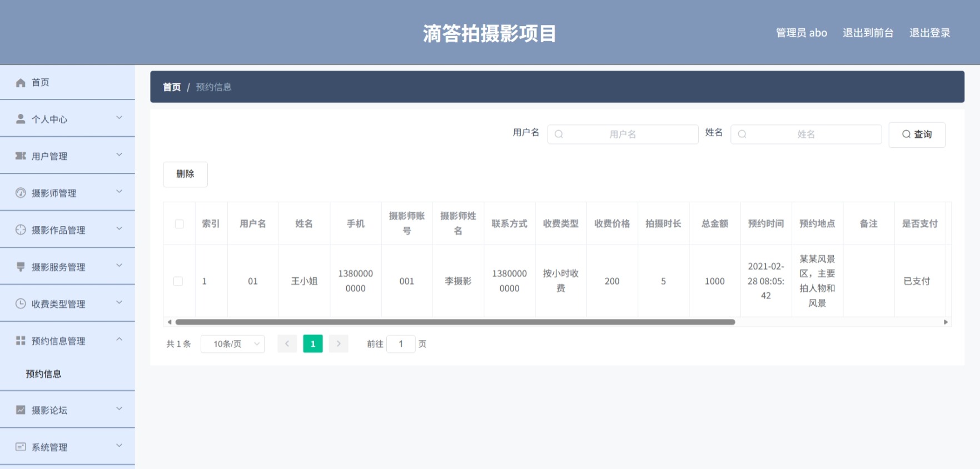
Task: Click the 预约信息 breadcrumb text
Action: click(x=213, y=87)
